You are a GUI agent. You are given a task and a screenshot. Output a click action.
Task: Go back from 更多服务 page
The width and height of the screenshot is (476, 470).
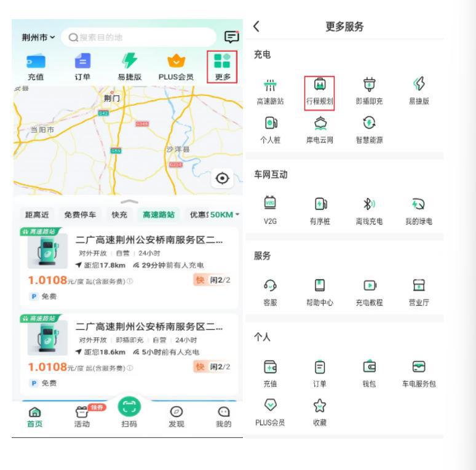click(x=256, y=26)
